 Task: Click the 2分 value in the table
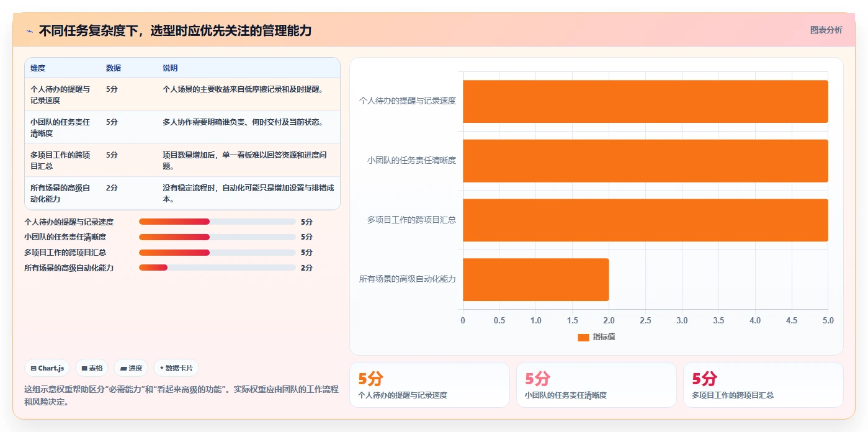(112, 188)
